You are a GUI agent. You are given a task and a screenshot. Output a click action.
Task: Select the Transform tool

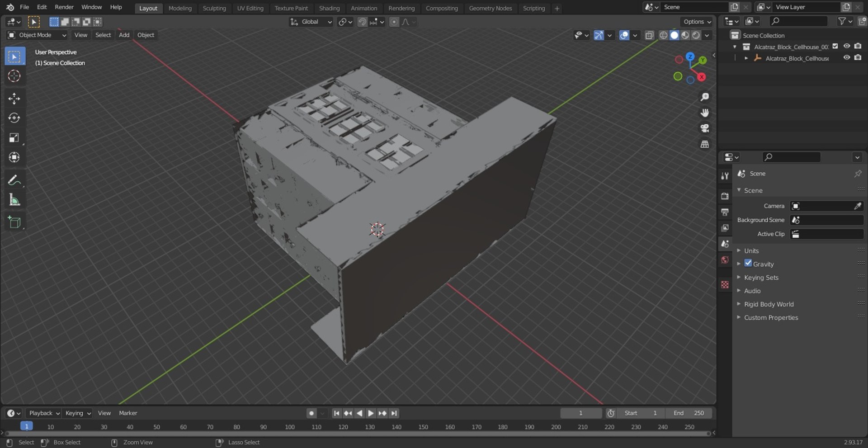pyautogui.click(x=14, y=157)
